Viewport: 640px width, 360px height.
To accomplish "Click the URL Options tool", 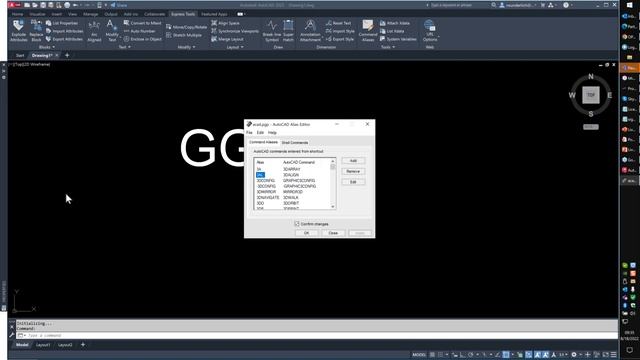I will (x=430, y=31).
